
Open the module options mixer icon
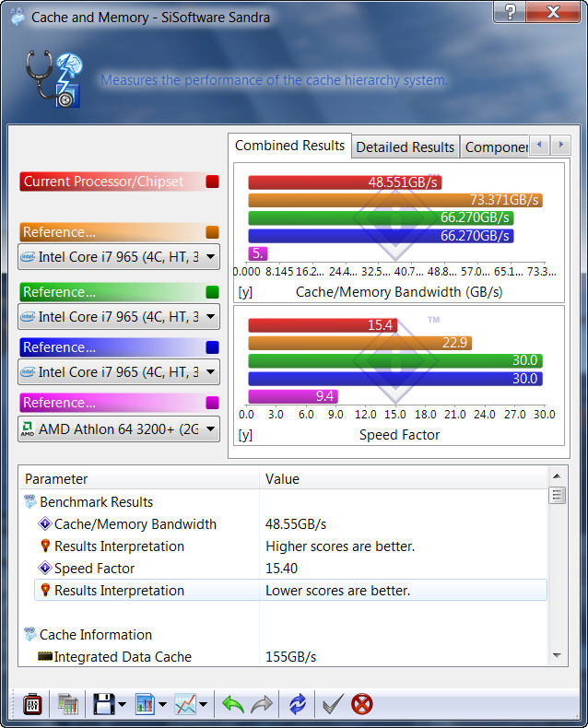pos(32,704)
